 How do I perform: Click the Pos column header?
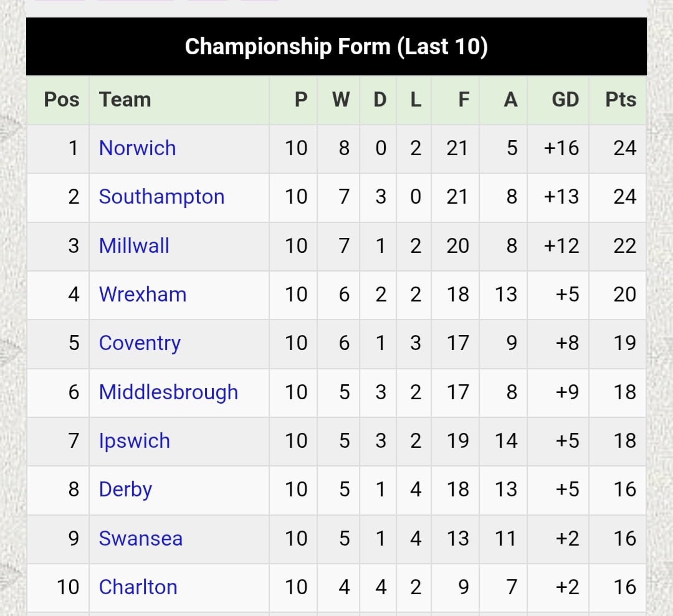pyautogui.click(x=62, y=100)
